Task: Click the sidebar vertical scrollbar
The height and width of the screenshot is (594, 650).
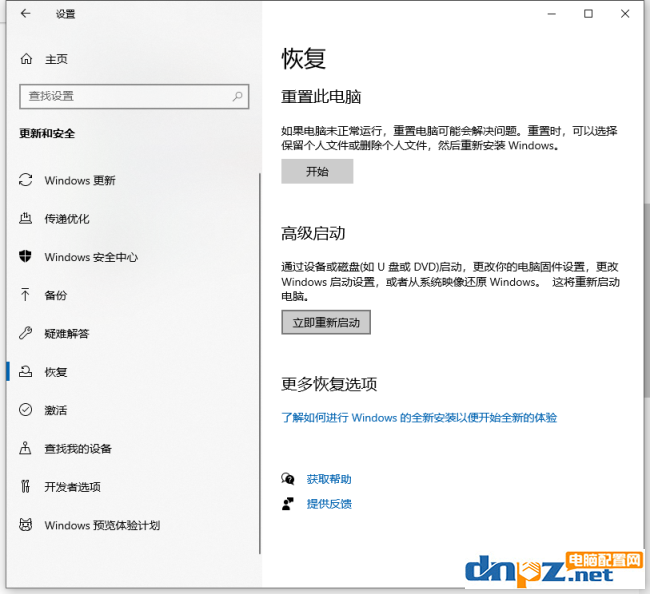Action: [x=260, y=363]
